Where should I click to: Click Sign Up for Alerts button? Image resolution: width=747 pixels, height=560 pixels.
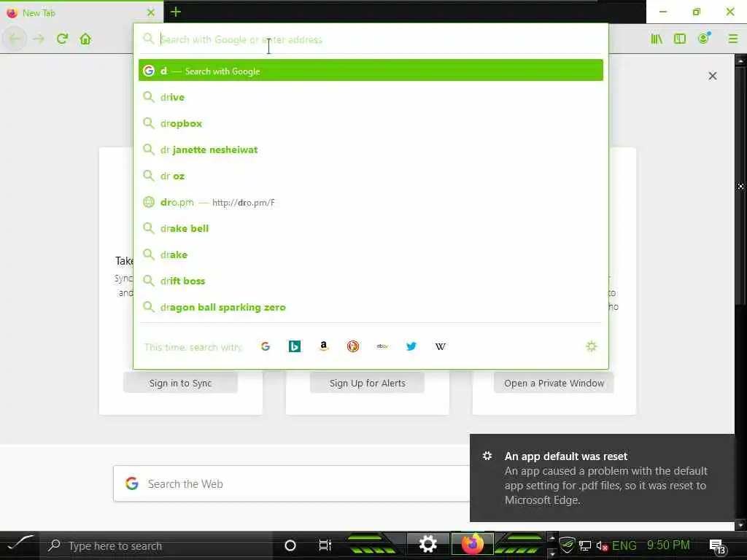pyautogui.click(x=368, y=383)
